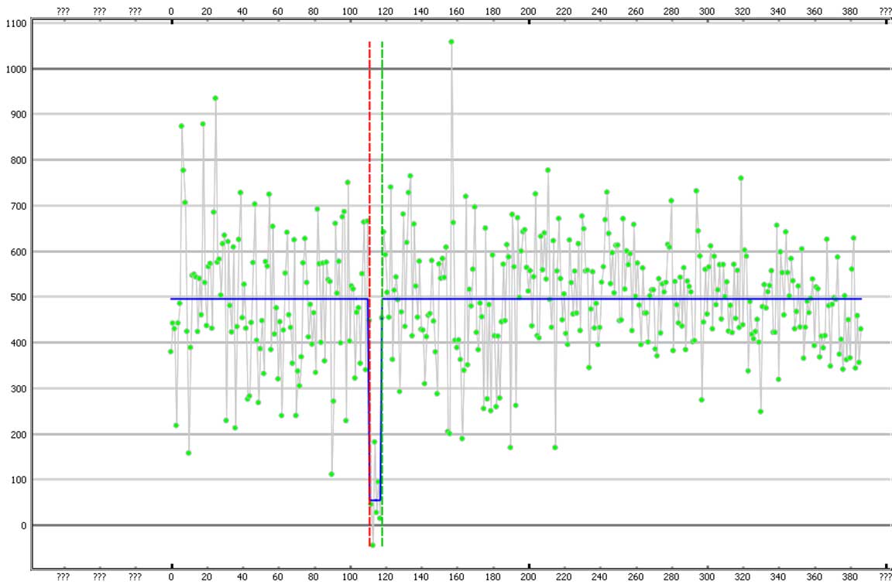
Task: Click the 120 tick label on bottom axis
Action: pyautogui.click(x=385, y=576)
